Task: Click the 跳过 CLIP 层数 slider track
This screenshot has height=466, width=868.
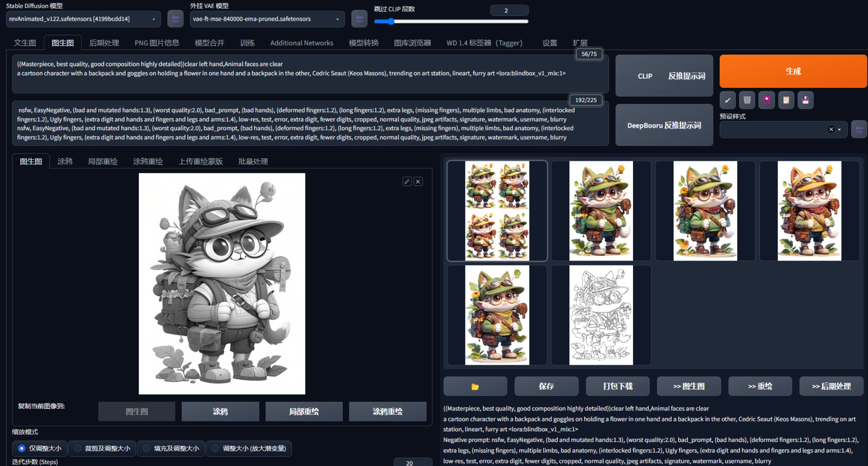Action: [x=451, y=22]
